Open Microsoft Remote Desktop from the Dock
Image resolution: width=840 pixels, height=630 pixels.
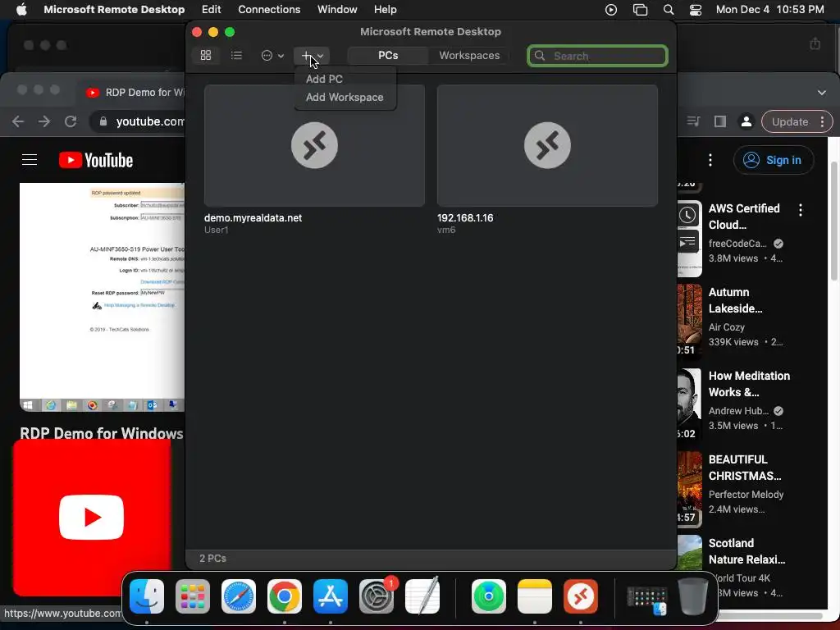pyautogui.click(x=581, y=596)
